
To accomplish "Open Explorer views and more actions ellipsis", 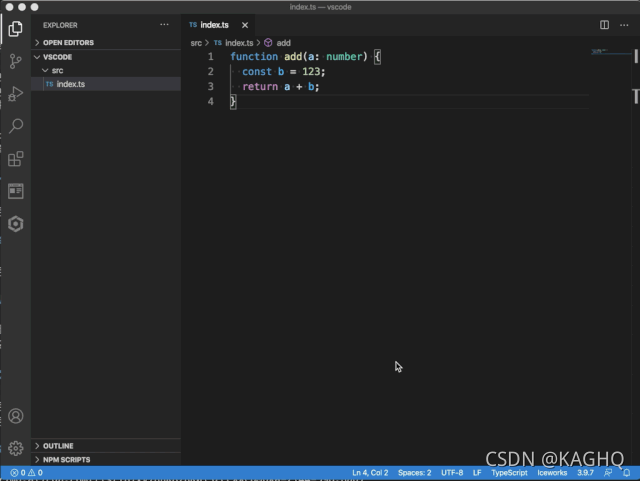I will (x=164, y=25).
